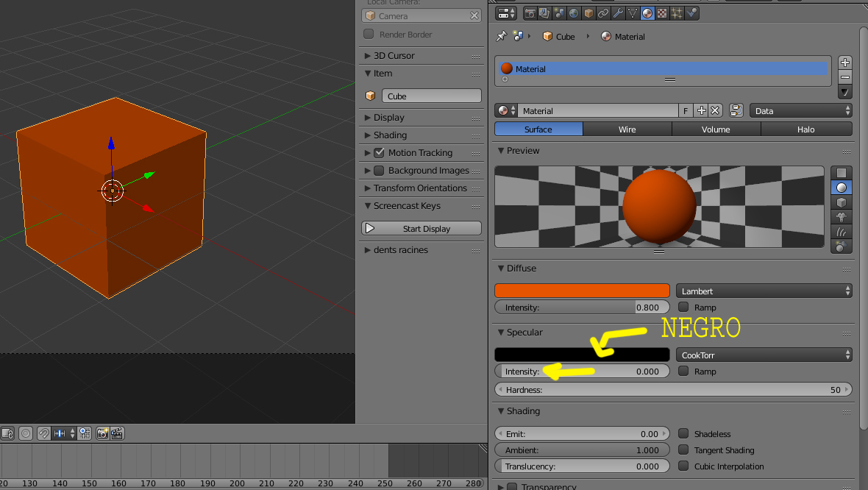Click the orange diffuse color swatch
The image size is (868, 490).
[582, 291]
